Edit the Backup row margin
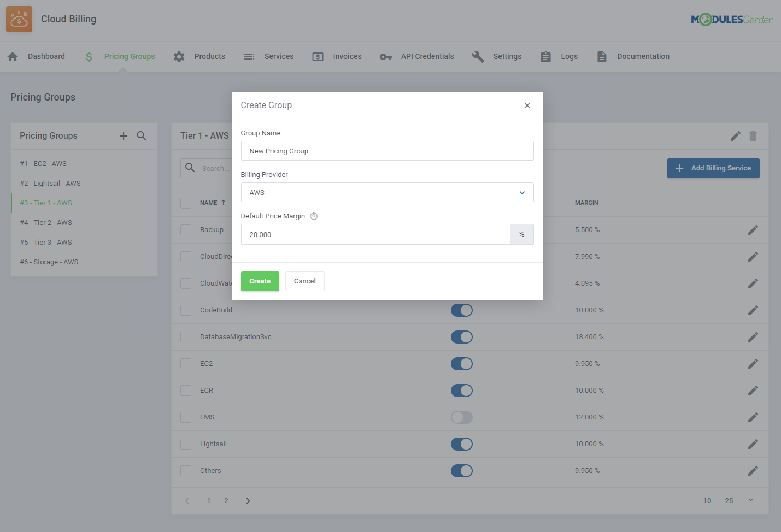 point(753,230)
